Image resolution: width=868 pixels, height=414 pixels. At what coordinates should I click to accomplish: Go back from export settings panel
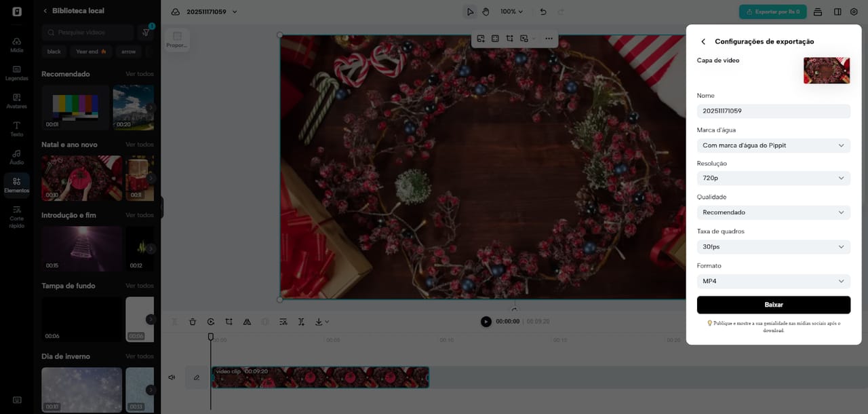coord(703,41)
